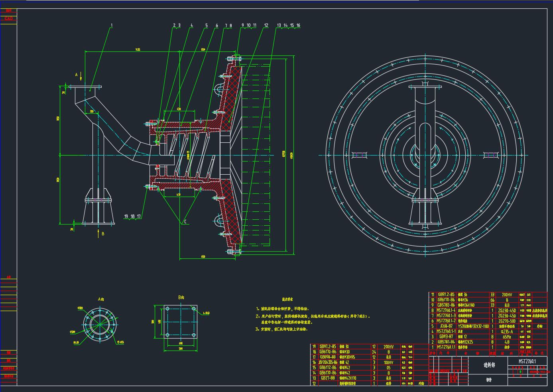553x392 pixels.
Task: Select the view direction arrow labeled B
Action: pyautogui.click(x=98, y=233)
